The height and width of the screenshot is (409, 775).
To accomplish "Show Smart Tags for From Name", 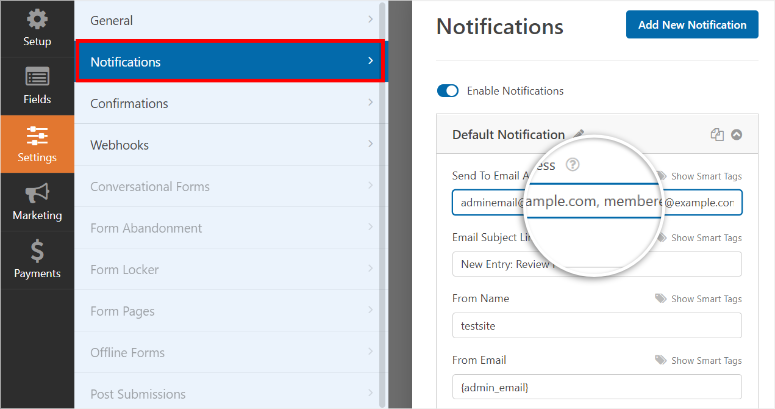I will click(x=706, y=299).
